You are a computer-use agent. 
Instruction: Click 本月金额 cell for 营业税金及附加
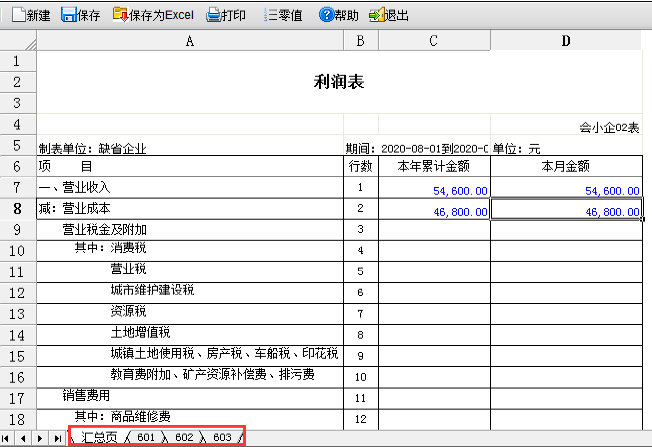click(566, 230)
